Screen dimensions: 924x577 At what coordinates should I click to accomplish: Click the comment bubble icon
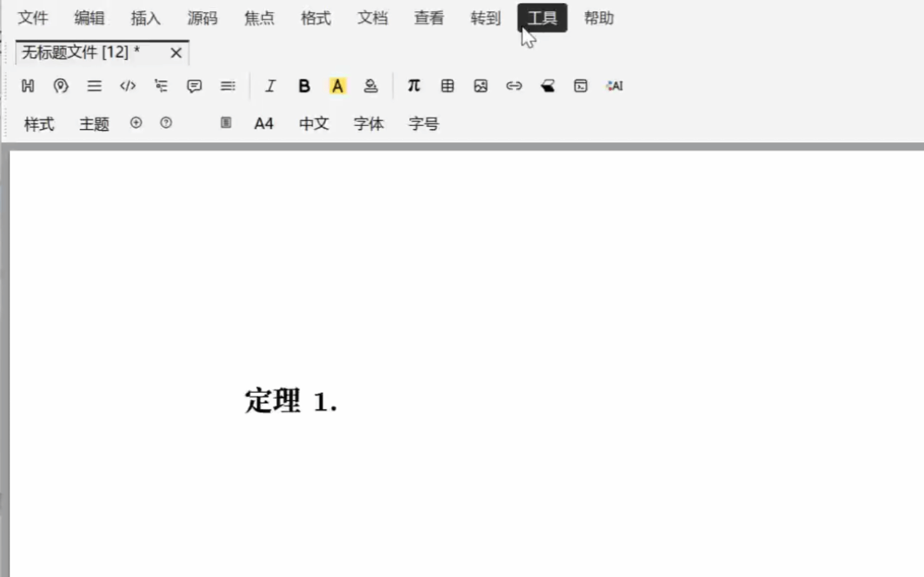point(194,86)
